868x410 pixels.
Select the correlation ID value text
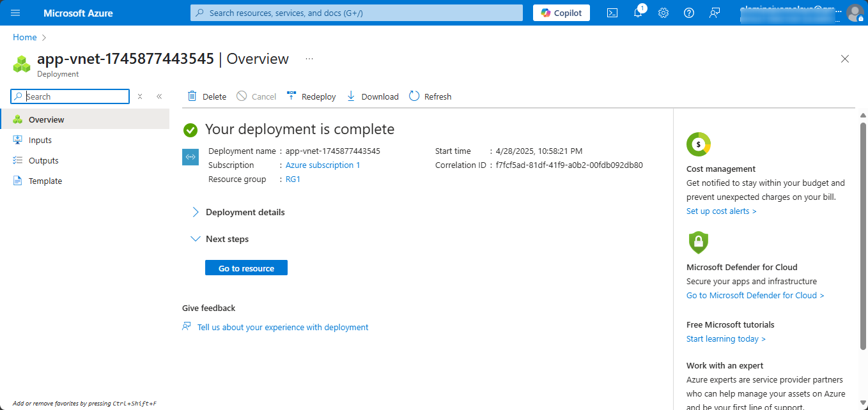click(x=570, y=165)
